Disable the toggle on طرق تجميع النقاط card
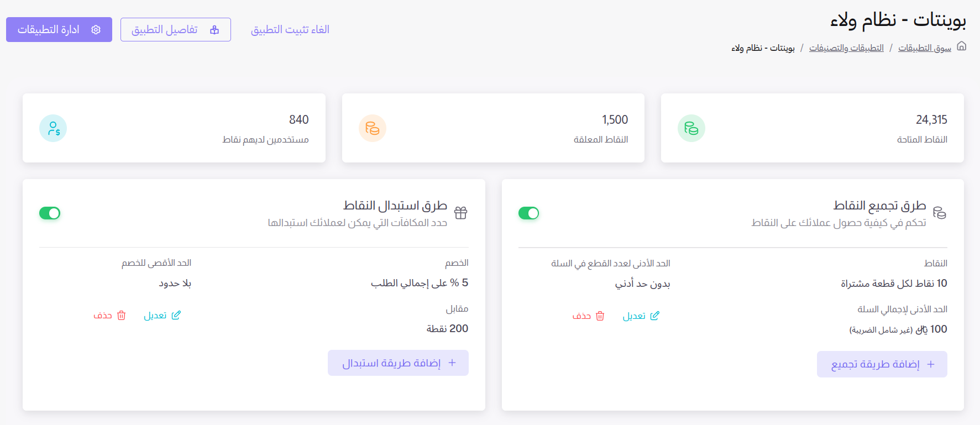The image size is (980, 425). pyautogui.click(x=529, y=213)
